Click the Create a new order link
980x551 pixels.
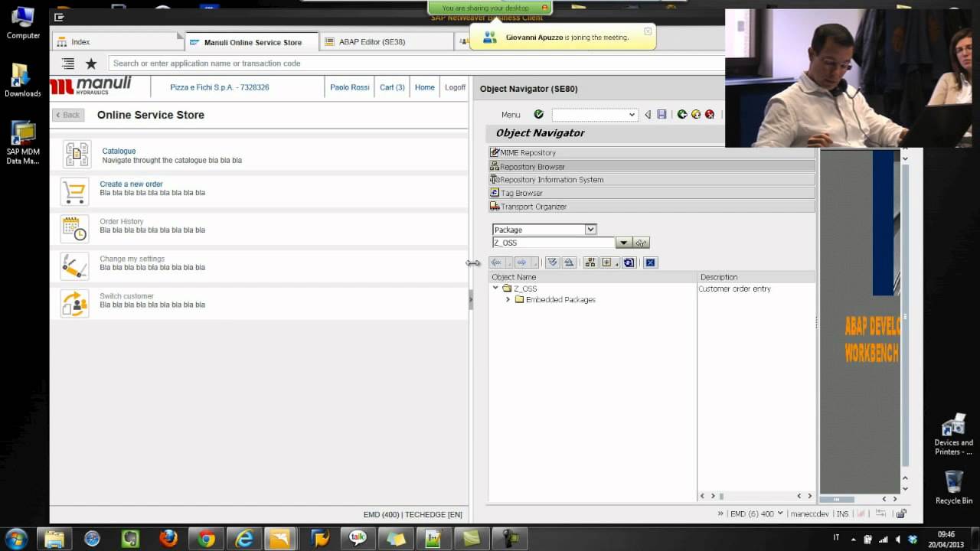[131, 184]
